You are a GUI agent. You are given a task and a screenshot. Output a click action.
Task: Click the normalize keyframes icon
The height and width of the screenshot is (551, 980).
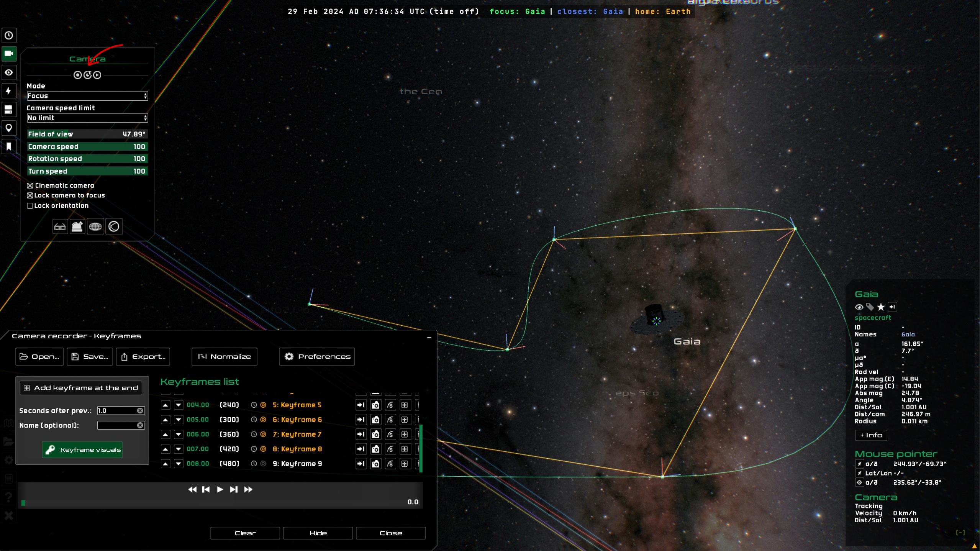click(225, 356)
